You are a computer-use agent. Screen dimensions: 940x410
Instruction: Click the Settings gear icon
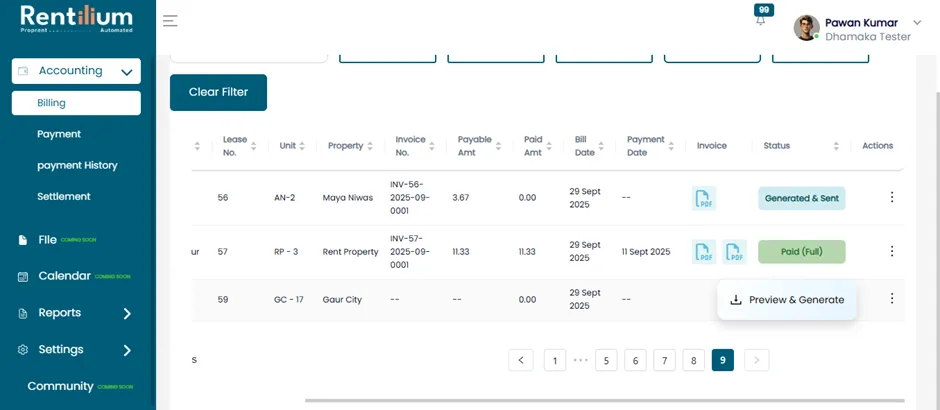[x=23, y=350]
